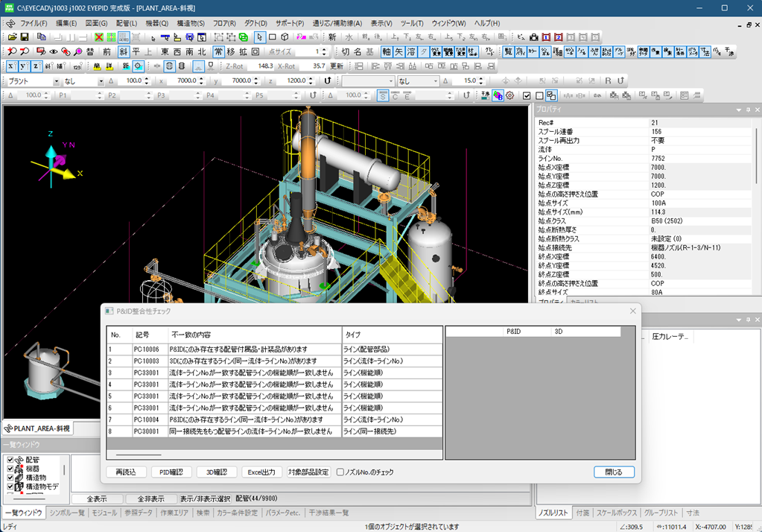Increase the z coordinate 1200.0 spinner
The width and height of the screenshot is (762, 532).
tap(311, 79)
